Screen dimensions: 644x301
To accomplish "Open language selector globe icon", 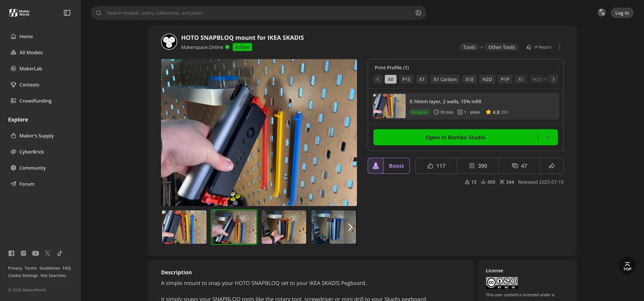I will (601, 13).
